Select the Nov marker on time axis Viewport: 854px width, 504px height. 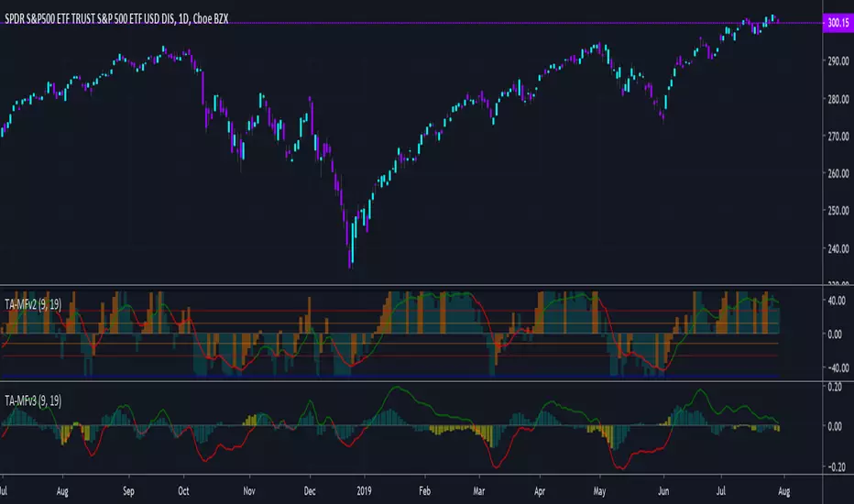point(248,490)
